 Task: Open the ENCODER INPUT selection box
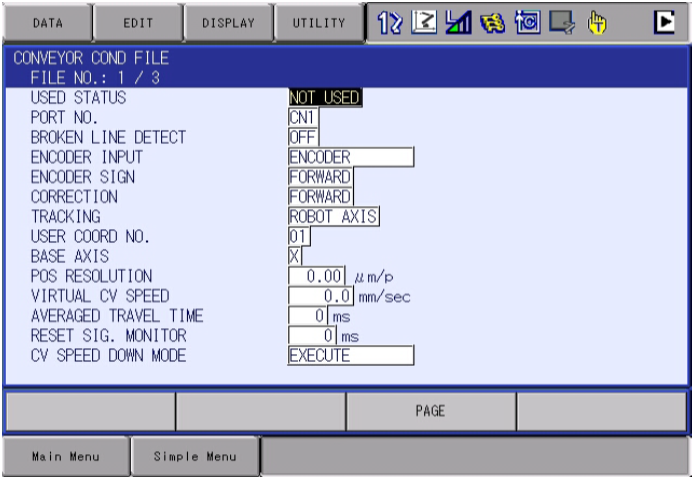coord(350,157)
